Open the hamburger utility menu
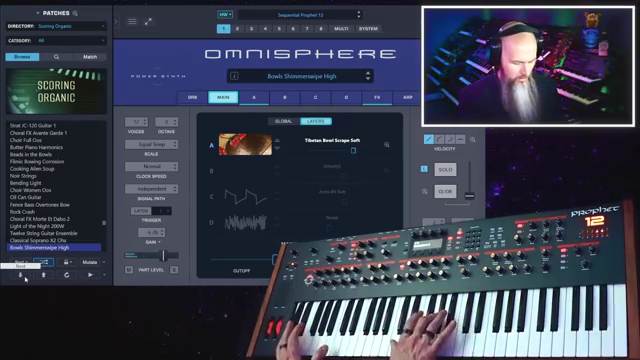This screenshot has height=360, width=640. (x=132, y=21)
